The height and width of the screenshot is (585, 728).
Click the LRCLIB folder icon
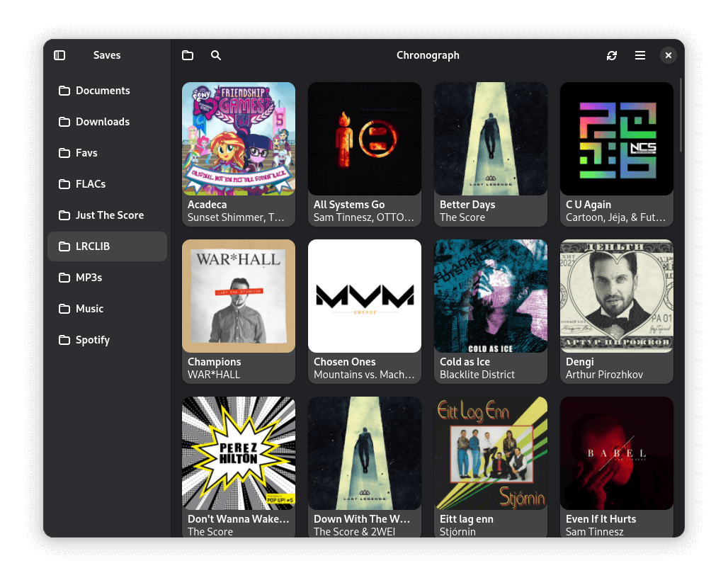64,246
